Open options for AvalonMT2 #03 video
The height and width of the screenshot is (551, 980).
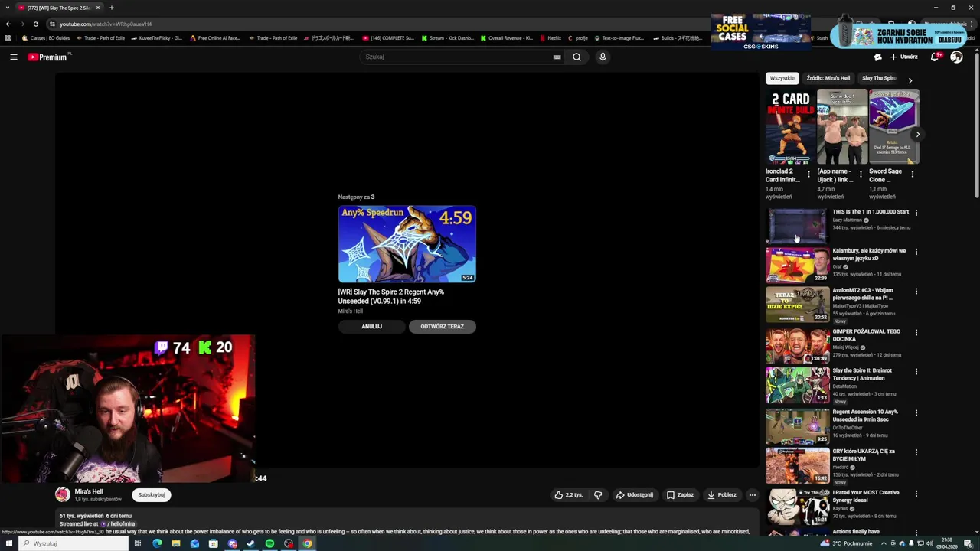pyautogui.click(x=916, y=292)
